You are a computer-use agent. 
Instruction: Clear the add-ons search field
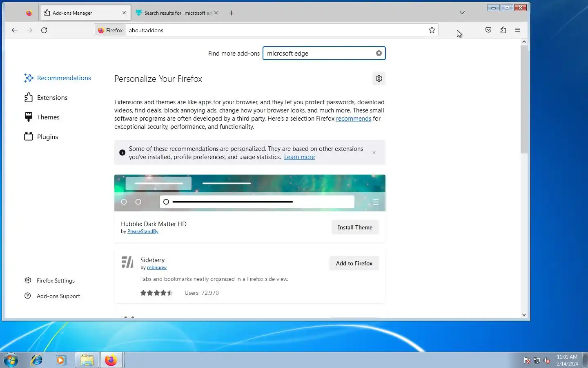(x=379, y=53)
